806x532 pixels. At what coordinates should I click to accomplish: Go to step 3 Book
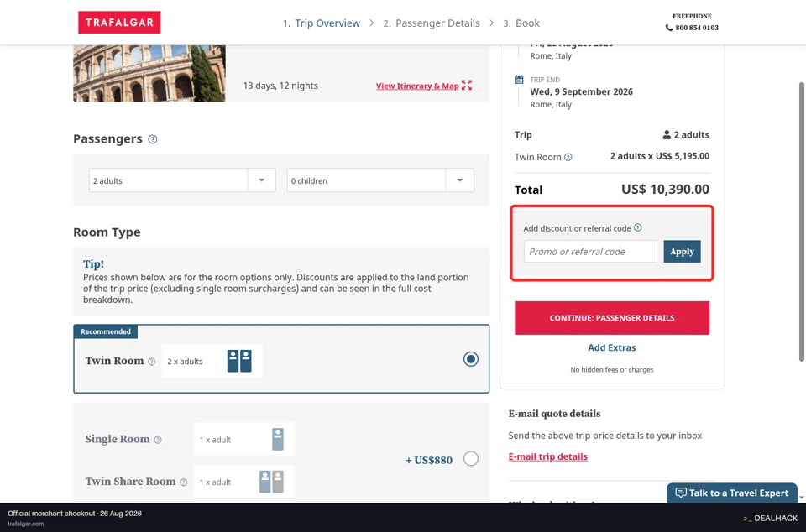click(x=521, y=23)
